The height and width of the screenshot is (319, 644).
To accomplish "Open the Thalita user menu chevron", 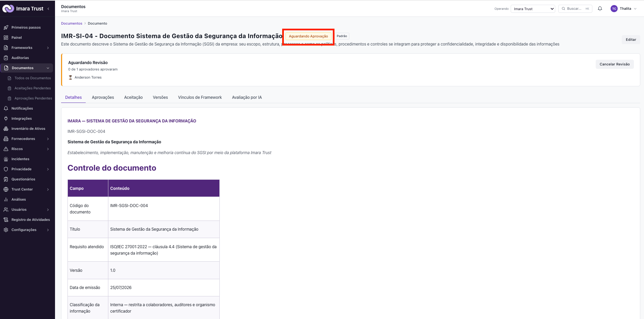I will [x=635, y=9].
